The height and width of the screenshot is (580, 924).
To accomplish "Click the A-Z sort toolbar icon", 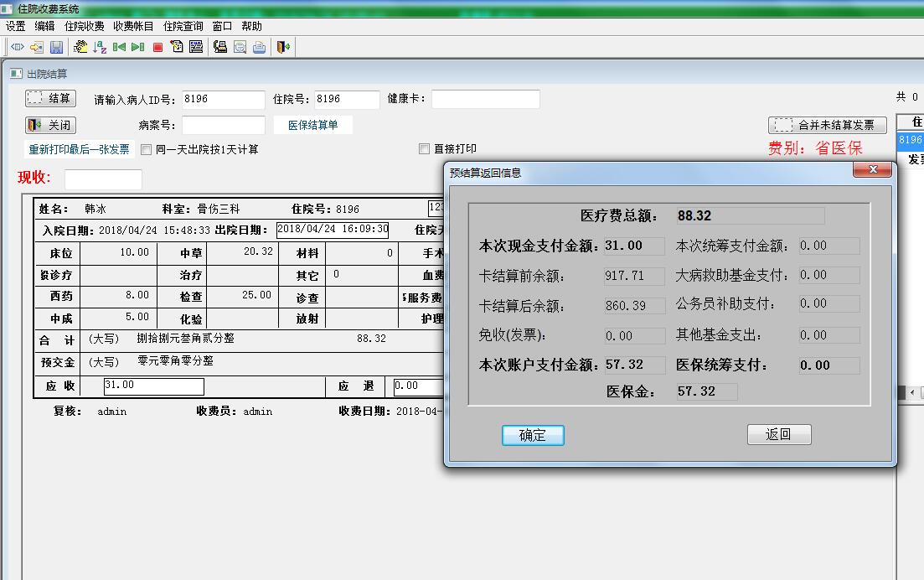I will point(100,47).
